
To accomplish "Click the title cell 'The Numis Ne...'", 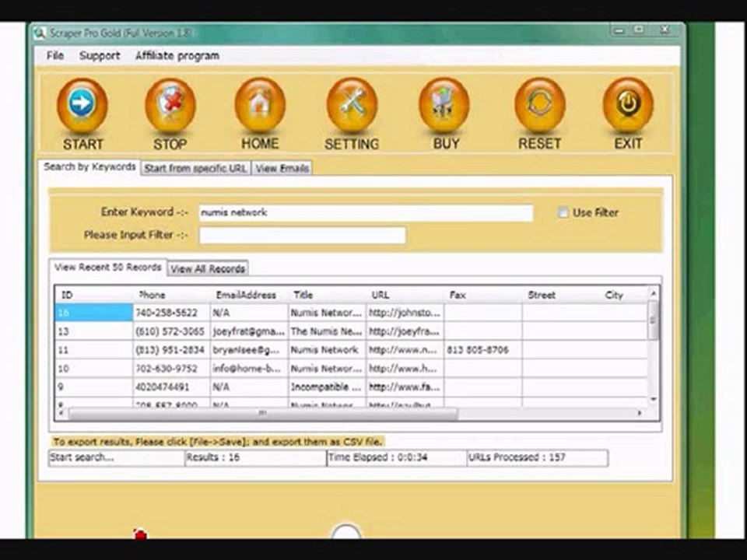I will tap(328, 331).
